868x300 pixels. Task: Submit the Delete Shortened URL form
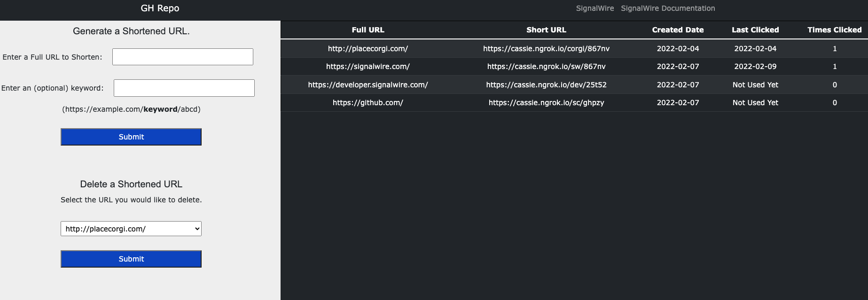pos(131,259)
